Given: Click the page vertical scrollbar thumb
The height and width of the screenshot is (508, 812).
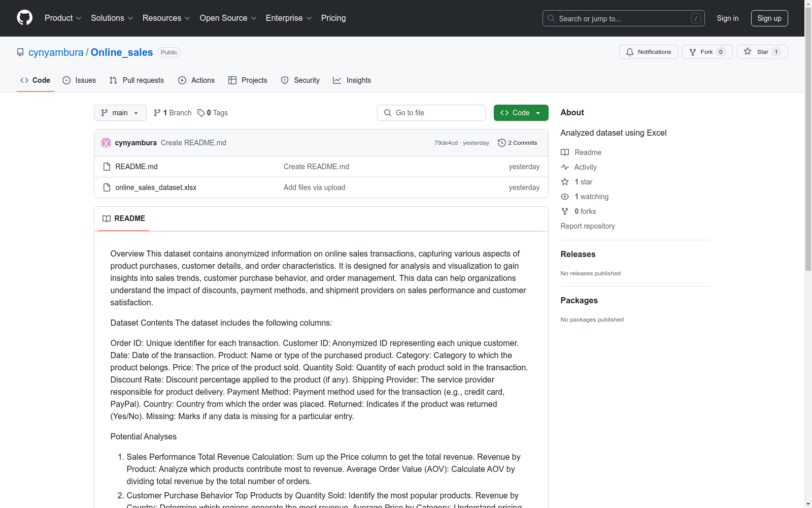Looking at the screenshot, I should (x=808, y=139).
